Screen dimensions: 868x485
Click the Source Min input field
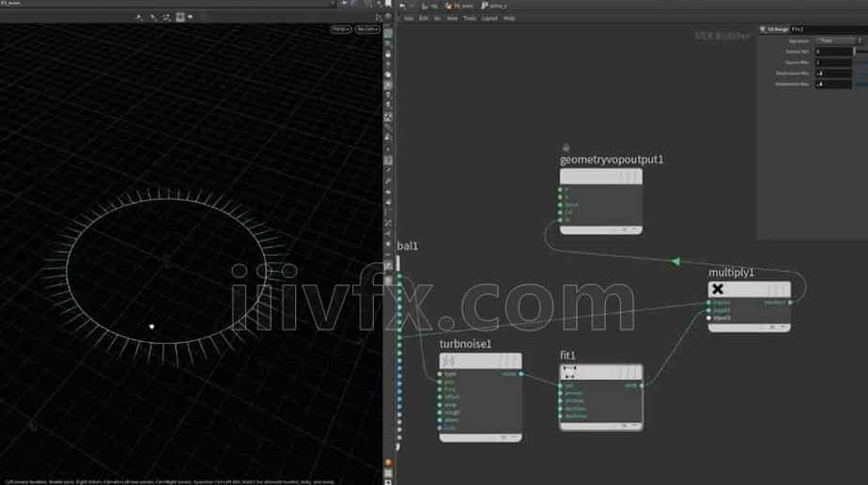coord(833,52)
